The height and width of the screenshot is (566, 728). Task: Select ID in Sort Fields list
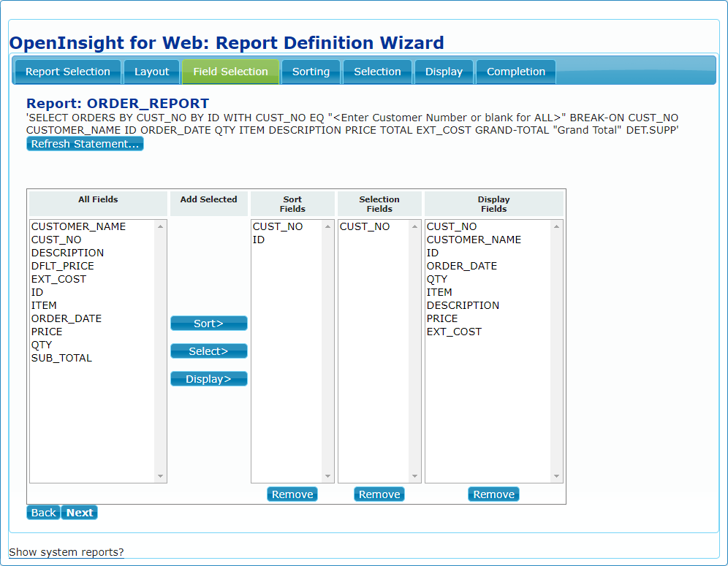pos(287,240)
